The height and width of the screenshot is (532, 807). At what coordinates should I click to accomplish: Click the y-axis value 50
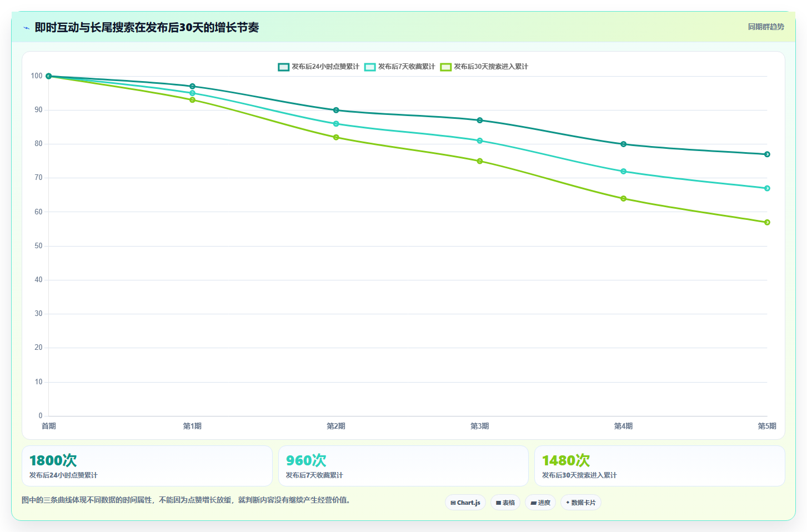38,246
